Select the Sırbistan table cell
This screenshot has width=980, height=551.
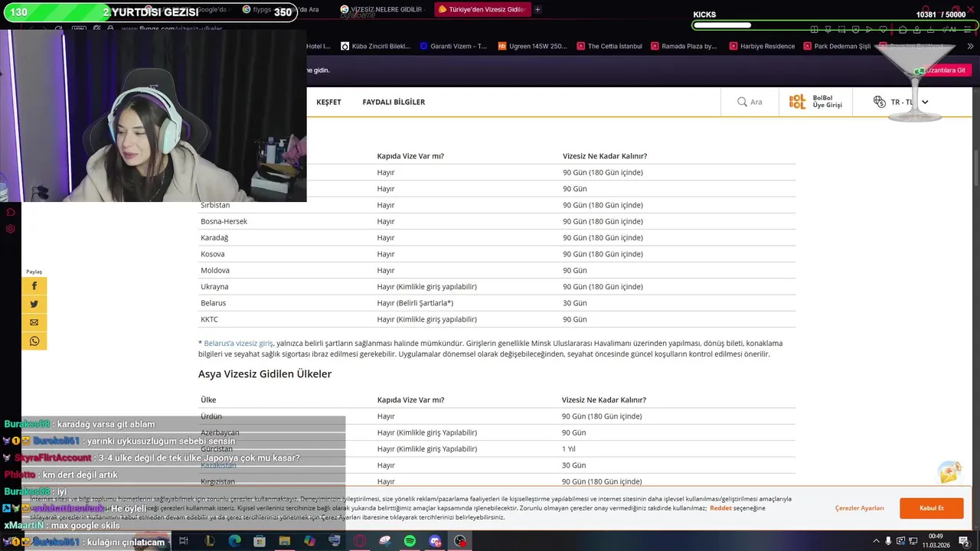215,205
